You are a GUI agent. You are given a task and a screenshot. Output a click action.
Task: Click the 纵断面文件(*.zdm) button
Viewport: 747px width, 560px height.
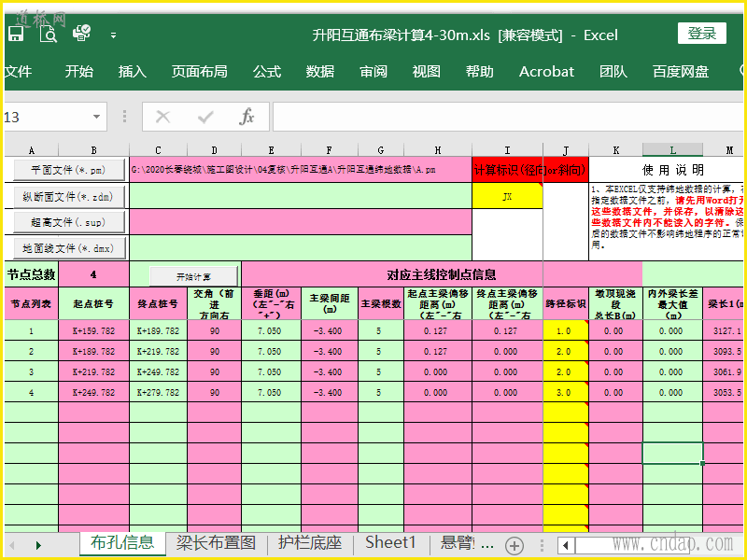pos(69,197)
